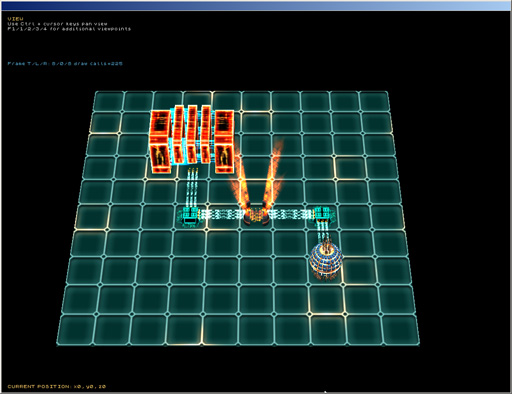Select the red building block cluster

[192, 139]
